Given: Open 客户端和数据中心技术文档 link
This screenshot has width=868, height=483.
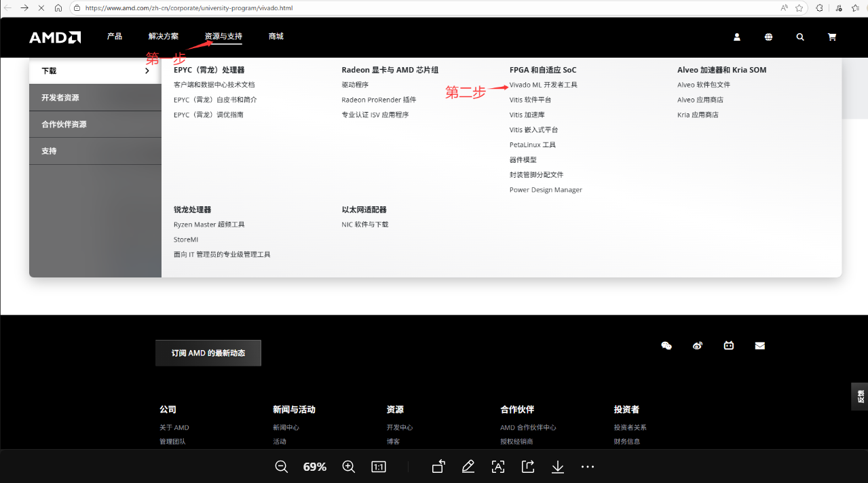Looking at the screenshot, I should pyautogui.click(x=214, y=85).
